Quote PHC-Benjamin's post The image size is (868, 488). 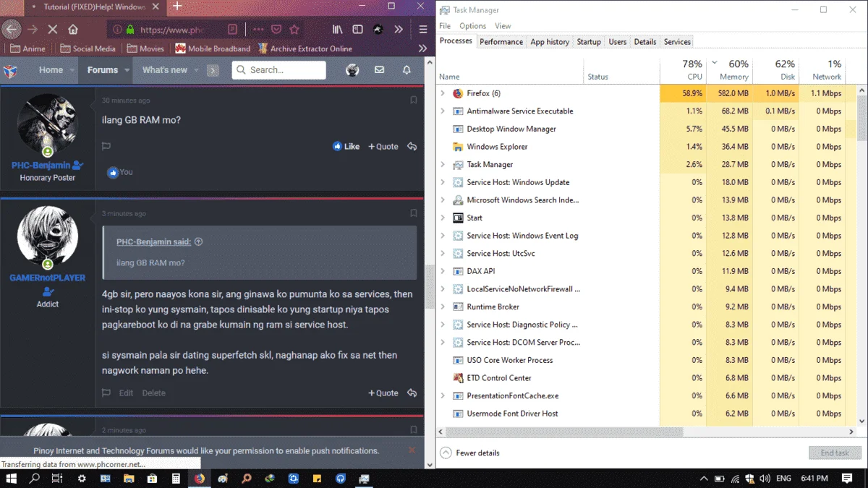click(x=383, y=146)
